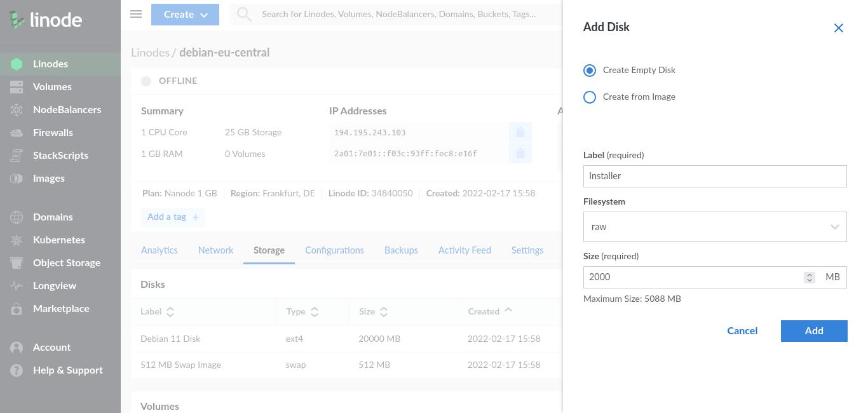The width and height of the screenshot is (868, 413).
Task: Click the swap type cell
Action: click(295, 365)
